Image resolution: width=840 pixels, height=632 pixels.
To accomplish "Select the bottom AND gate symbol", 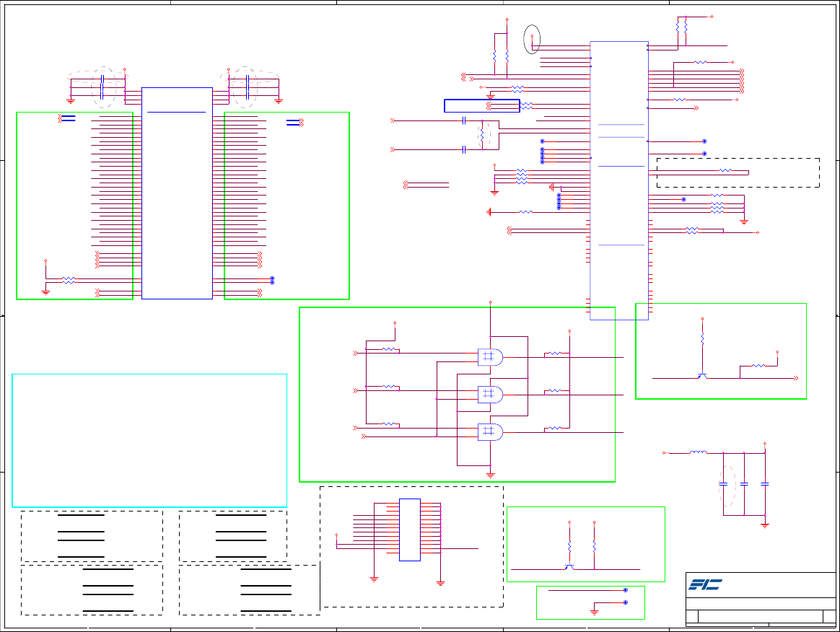I will 490,432.
